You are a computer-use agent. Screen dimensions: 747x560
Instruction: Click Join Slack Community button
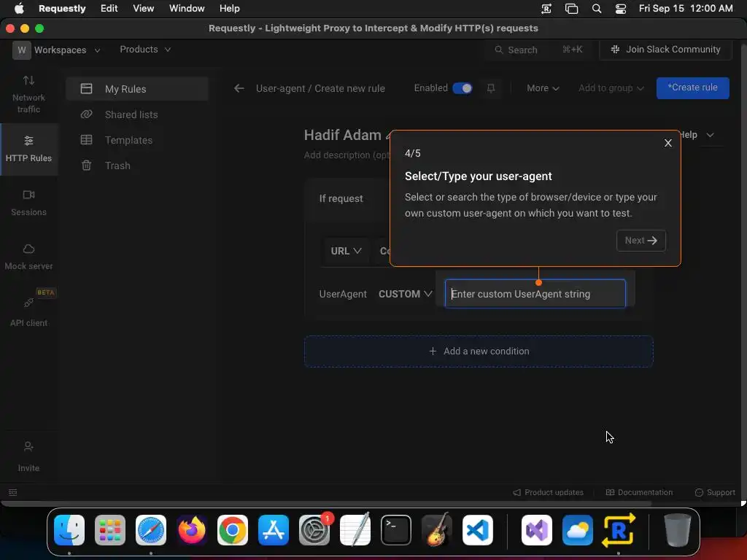tap(665, 50)
